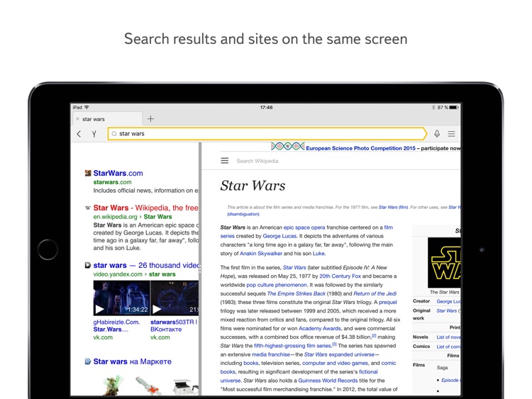Open StarWars.com search result
The height and width of the screenshot is (399, 532).
click(x=118, y=173)
